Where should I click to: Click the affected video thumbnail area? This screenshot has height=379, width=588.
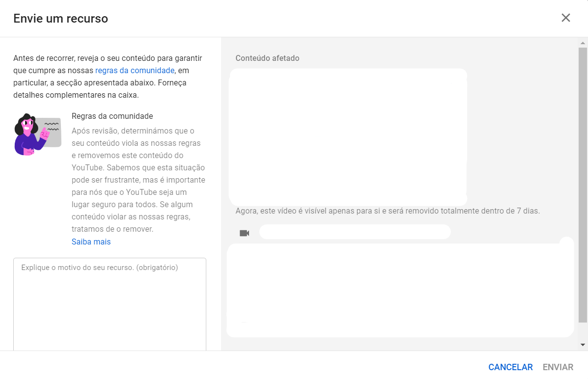point(348,137)
